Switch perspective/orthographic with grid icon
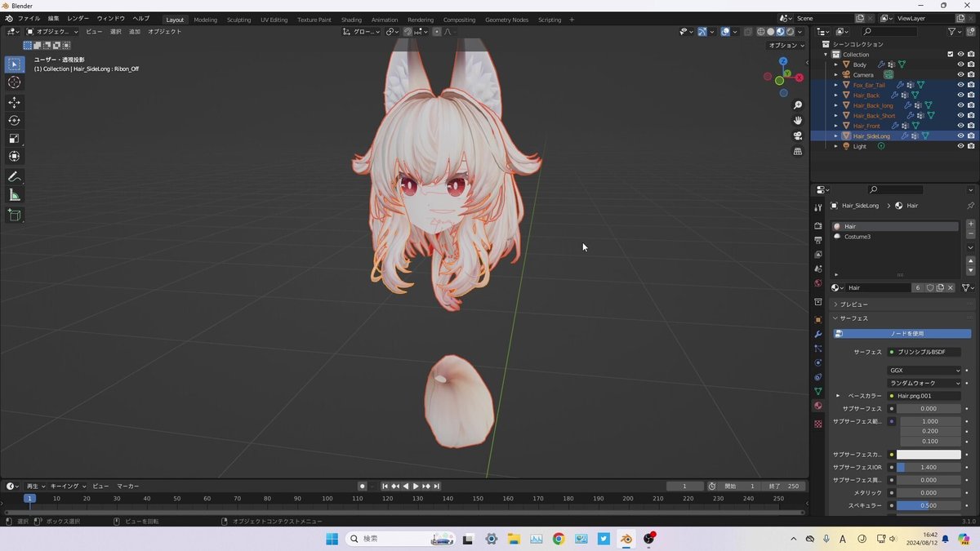 798,151
